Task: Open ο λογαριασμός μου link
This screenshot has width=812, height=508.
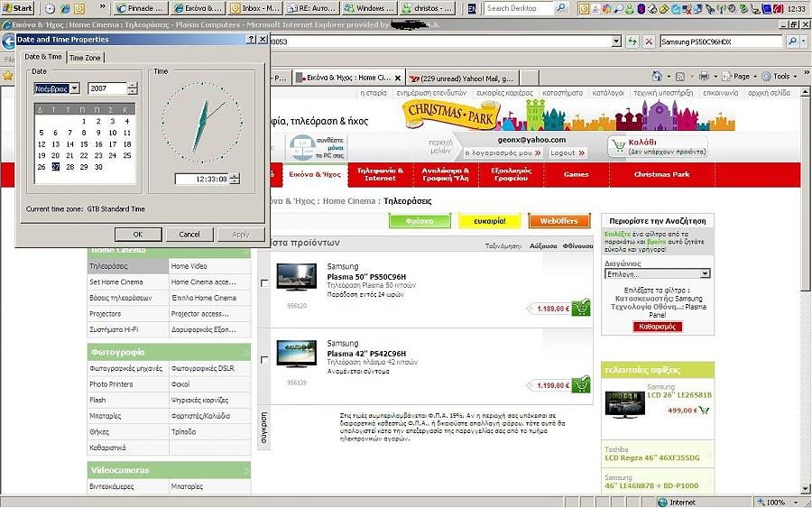Action: (503, 152)
